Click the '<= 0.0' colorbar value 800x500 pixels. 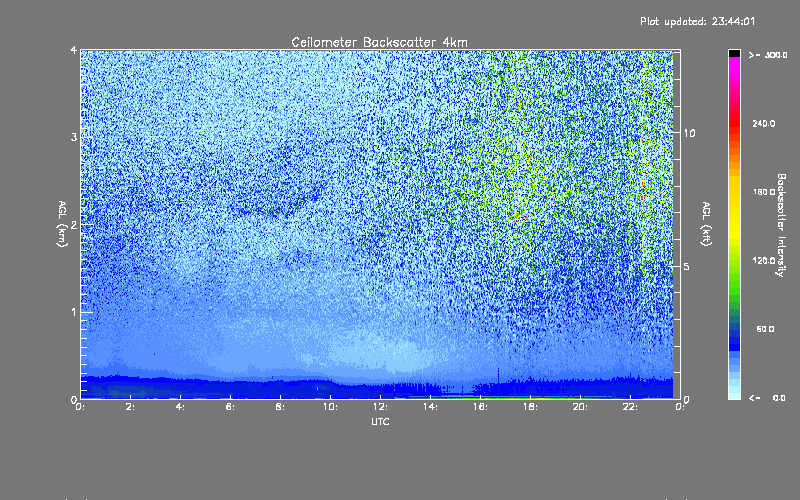pyautogui.click(x=767, y=398)
